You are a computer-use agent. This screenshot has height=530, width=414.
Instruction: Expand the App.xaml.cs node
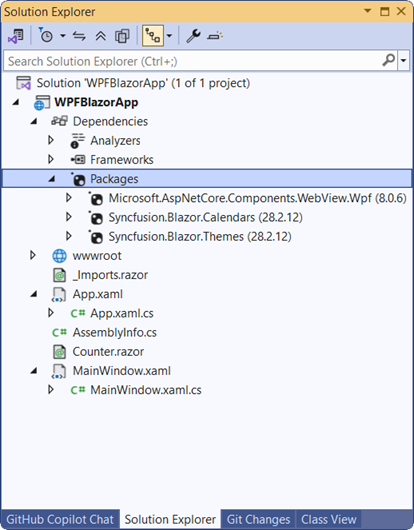[51, 313]
